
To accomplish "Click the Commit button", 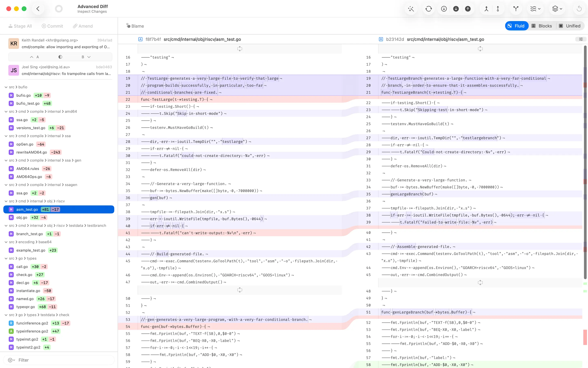I will pyautogui.click(x=52, y=26).
